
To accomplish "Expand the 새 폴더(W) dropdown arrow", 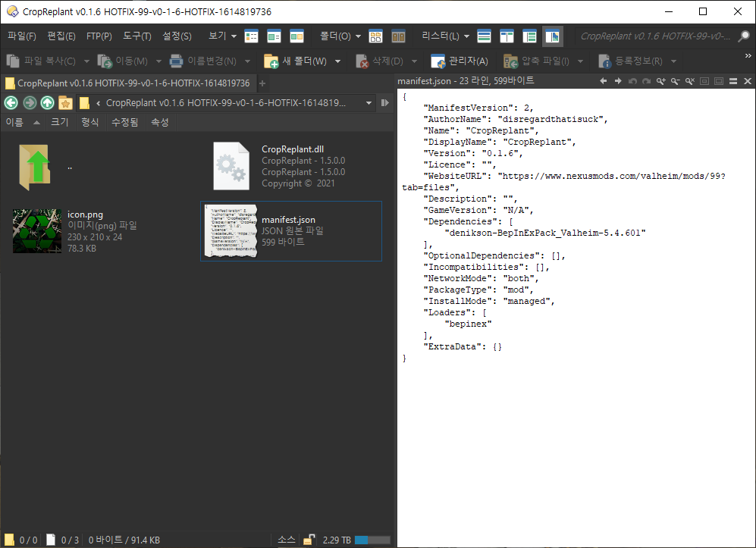I will click(338, 61).
